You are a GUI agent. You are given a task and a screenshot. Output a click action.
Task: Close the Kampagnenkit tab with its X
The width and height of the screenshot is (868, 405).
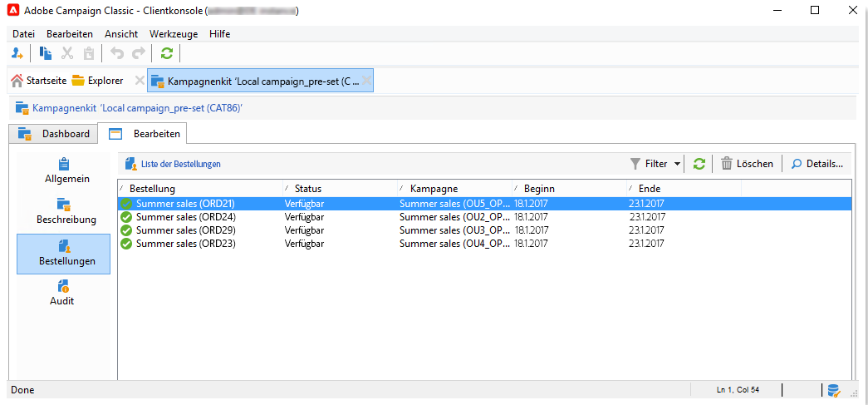(x=366, y=81)
